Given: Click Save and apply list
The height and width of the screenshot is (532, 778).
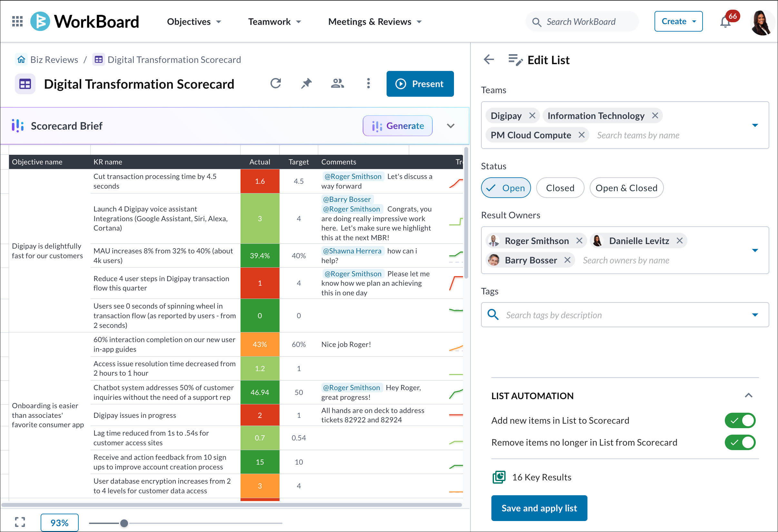Looking at the screenshot, I should tap(539, 508).
